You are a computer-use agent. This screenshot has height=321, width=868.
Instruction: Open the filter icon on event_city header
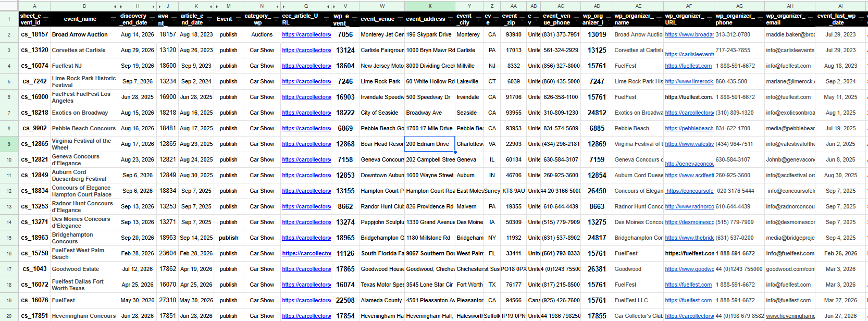pyautogui.click(x=479, y=19)
